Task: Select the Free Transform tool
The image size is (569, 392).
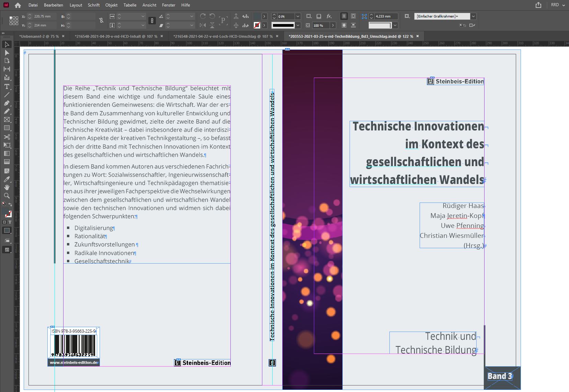Action: pyautogui.click(x=7, y=145)
